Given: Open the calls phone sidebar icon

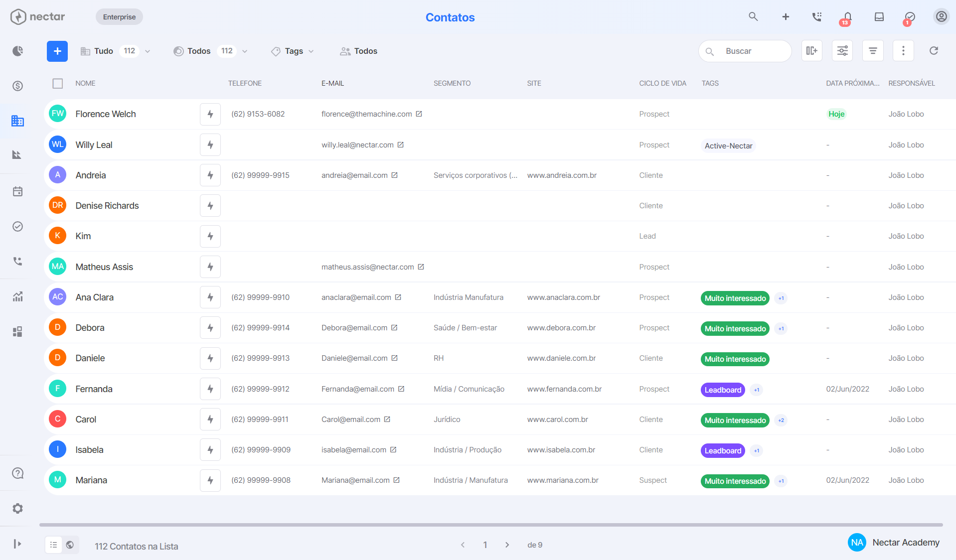Looking at the screenshot, I should 18,261.
